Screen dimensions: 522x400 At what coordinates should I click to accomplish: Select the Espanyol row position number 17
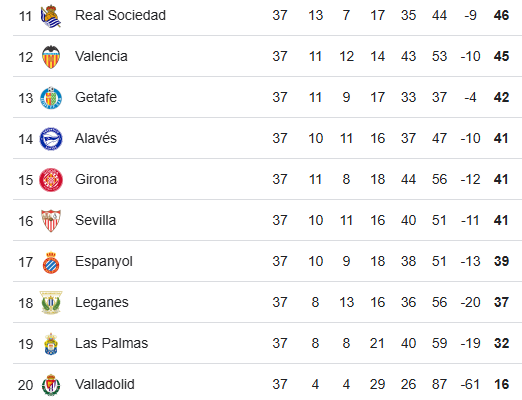click(26, 262)
